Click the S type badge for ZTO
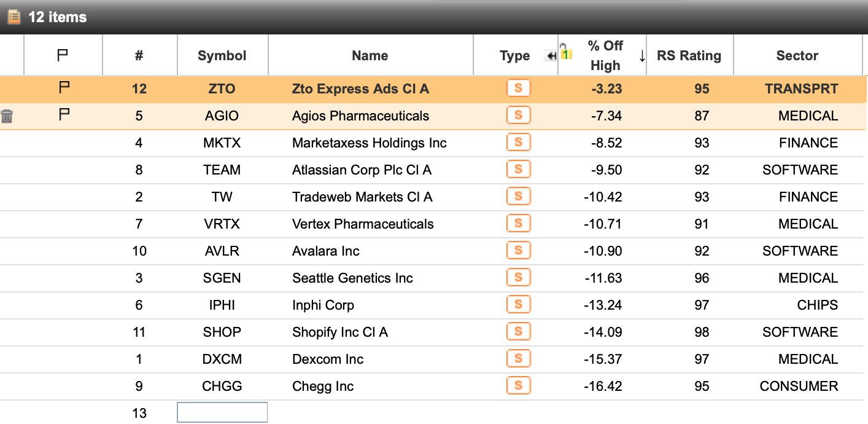Viewport: 868px width, 424px height. coord(518,88)
